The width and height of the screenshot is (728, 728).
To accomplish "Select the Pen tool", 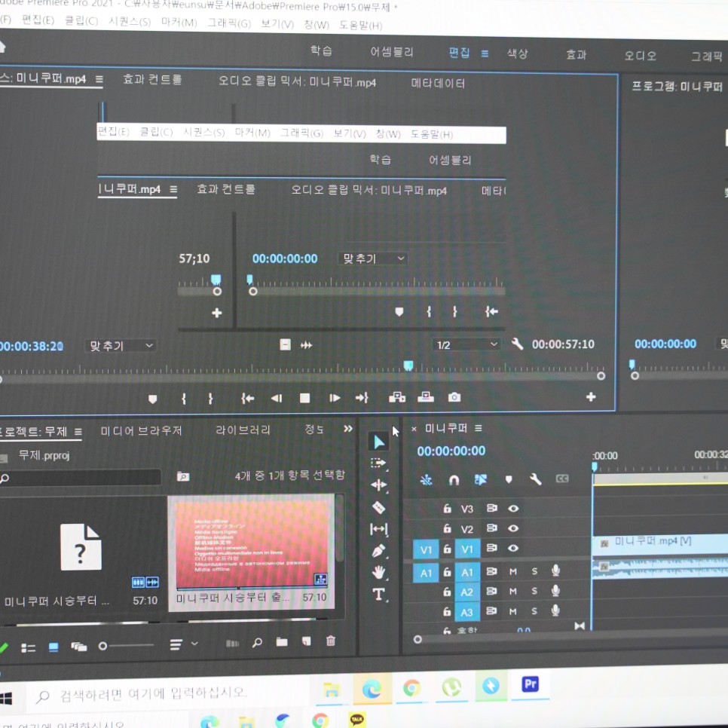I will pos(379,551).
